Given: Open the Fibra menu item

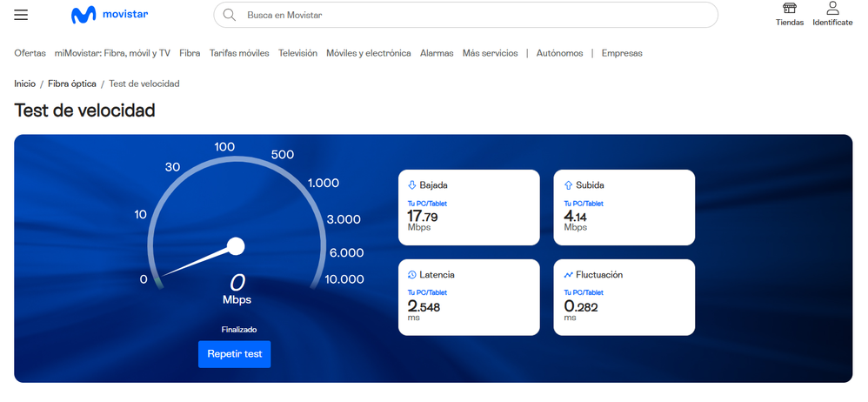Looking at the screenshot, I should pos(190,53).
